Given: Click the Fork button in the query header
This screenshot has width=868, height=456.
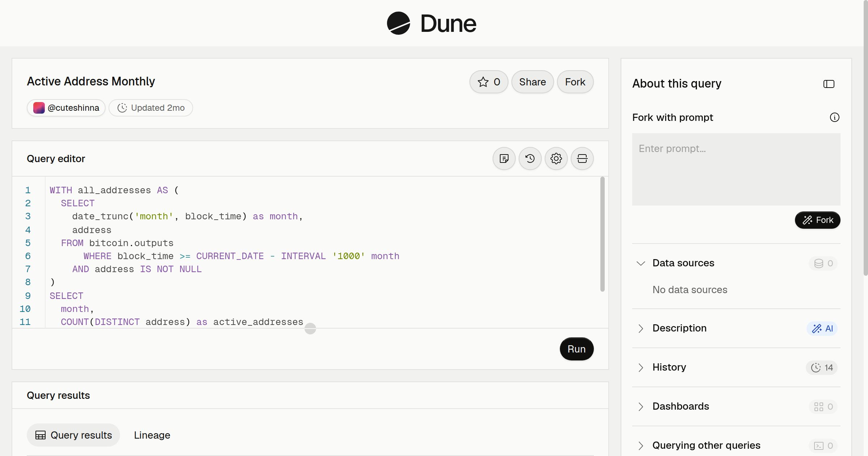Looking at the screenshot, I should coord(575,82).
